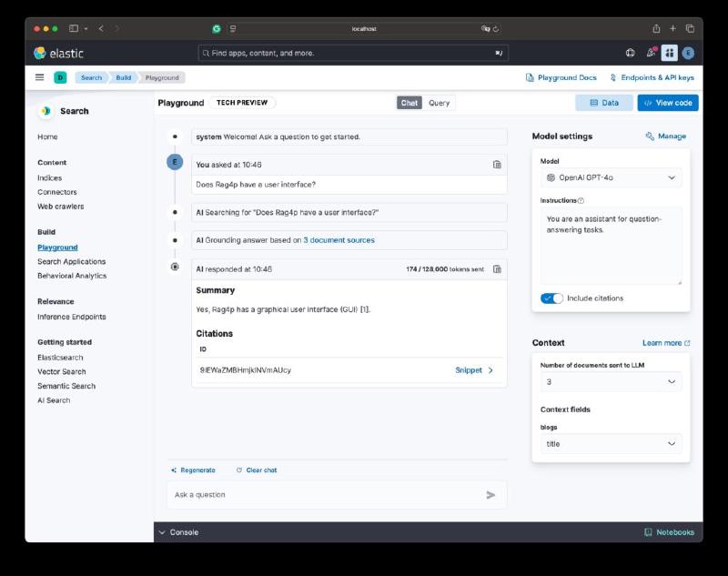Click the send message arrow icon
The width and height of the screenshot is (728, 576).
490,495
